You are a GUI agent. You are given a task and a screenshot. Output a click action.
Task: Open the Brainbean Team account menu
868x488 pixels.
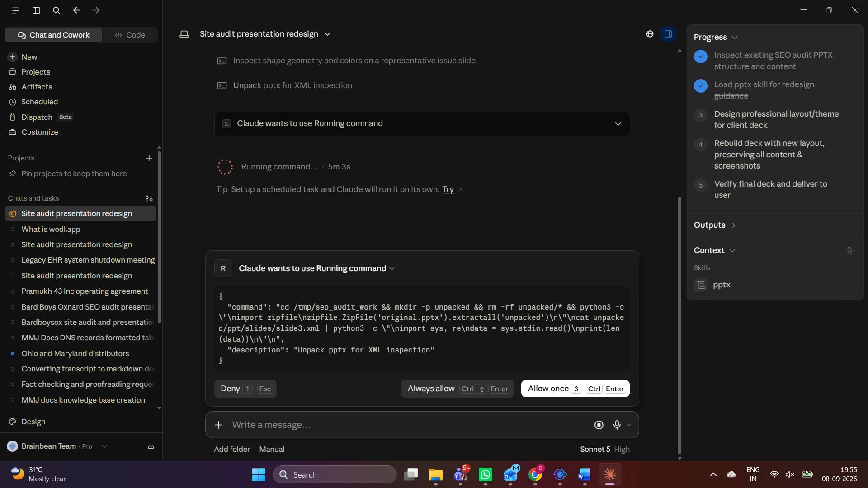tap(57, 446)
